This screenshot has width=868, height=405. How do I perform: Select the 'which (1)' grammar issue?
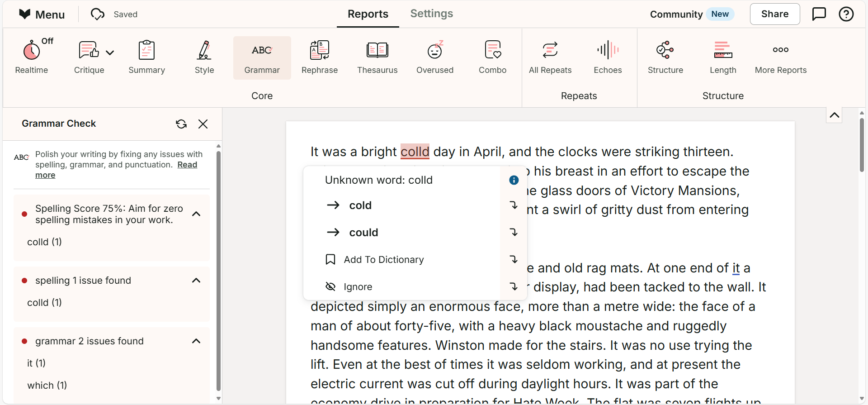47,386
